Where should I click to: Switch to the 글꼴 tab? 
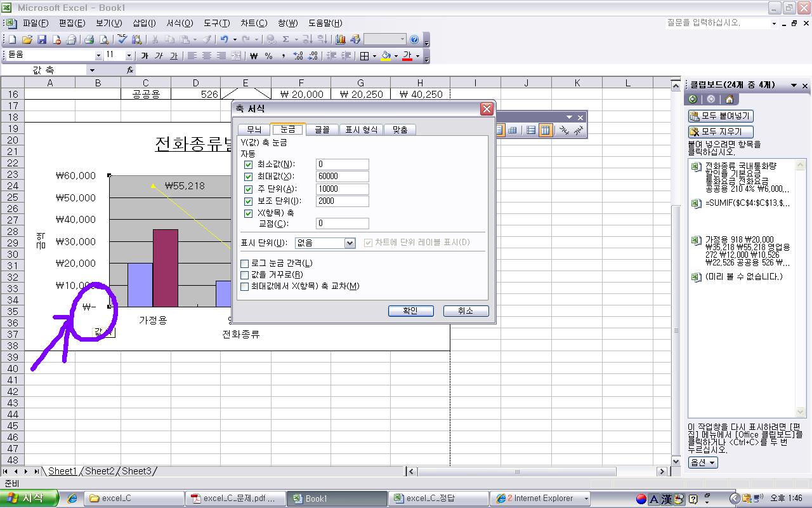(322, 130)
